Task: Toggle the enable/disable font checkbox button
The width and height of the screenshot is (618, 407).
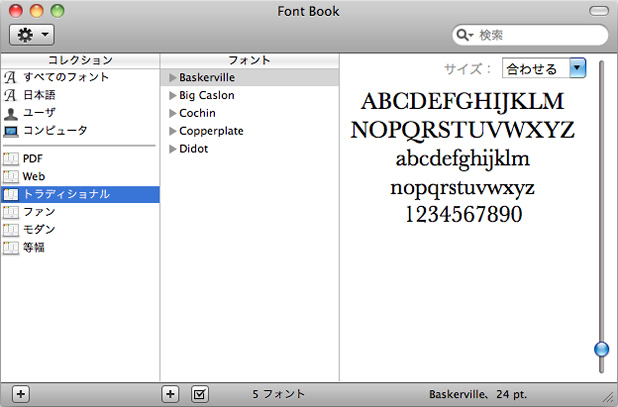Action: click(x=199, y=394)
